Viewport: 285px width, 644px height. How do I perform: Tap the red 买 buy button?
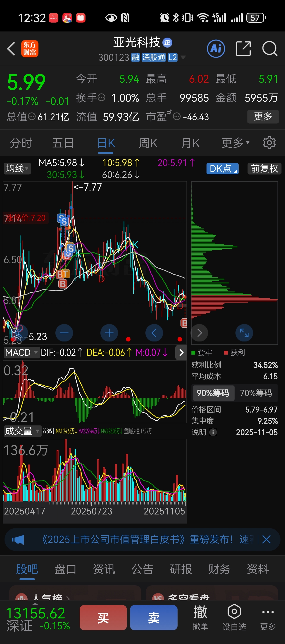tap(103, 618)
